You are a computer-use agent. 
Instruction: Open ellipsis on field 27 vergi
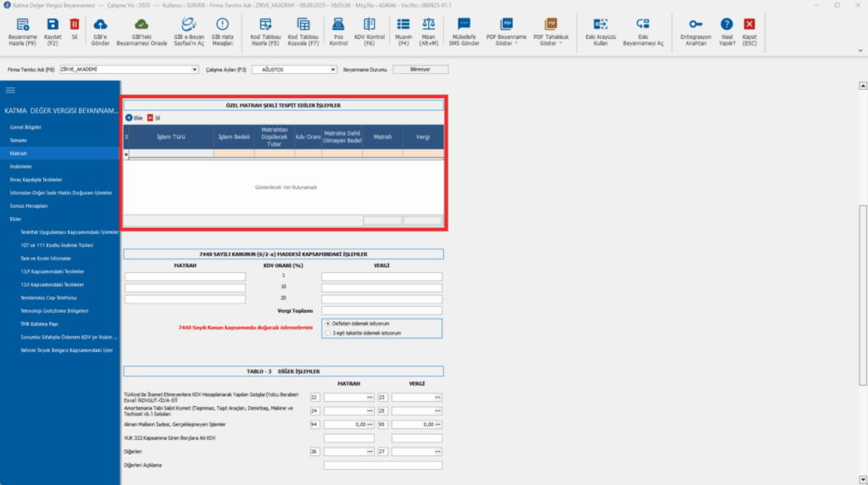[x=437, y=452]
